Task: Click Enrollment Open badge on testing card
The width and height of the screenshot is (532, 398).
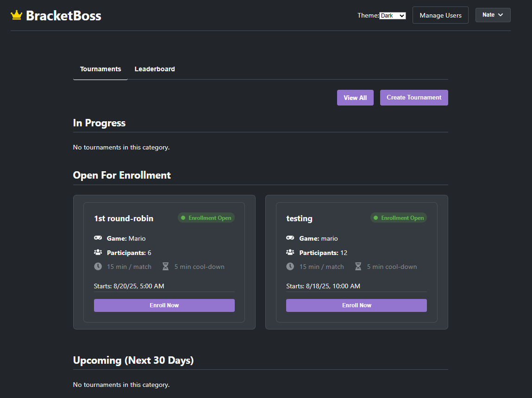Action: (399, 218)
